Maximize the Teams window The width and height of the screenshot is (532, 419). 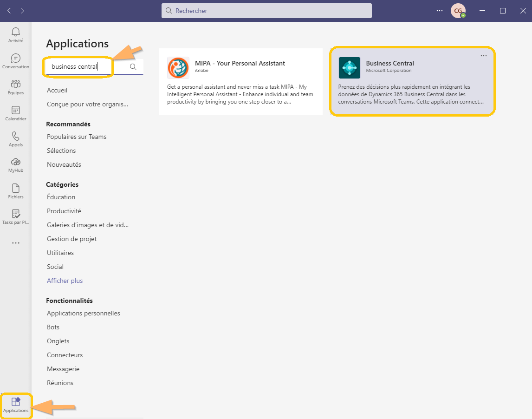pos(503,11)
